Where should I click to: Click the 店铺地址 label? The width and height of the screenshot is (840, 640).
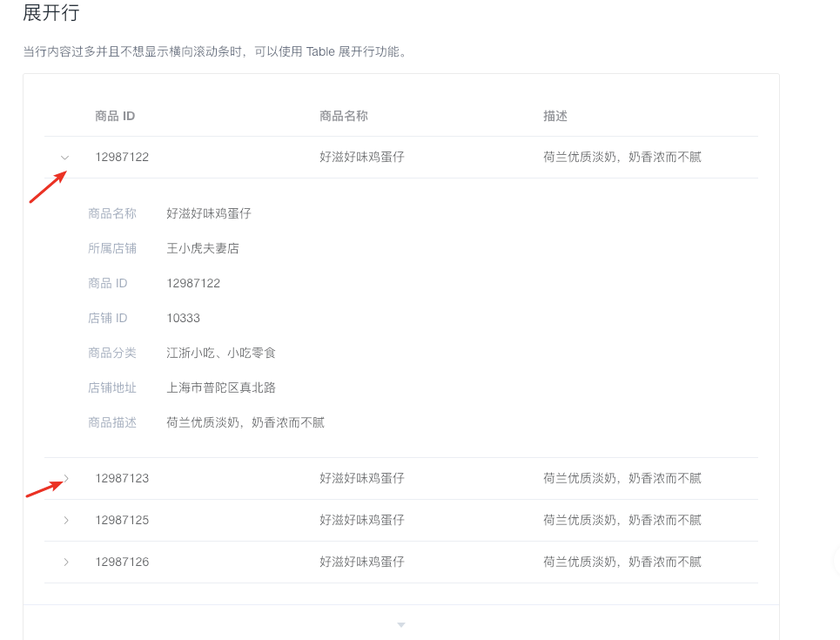pos(112,387)
